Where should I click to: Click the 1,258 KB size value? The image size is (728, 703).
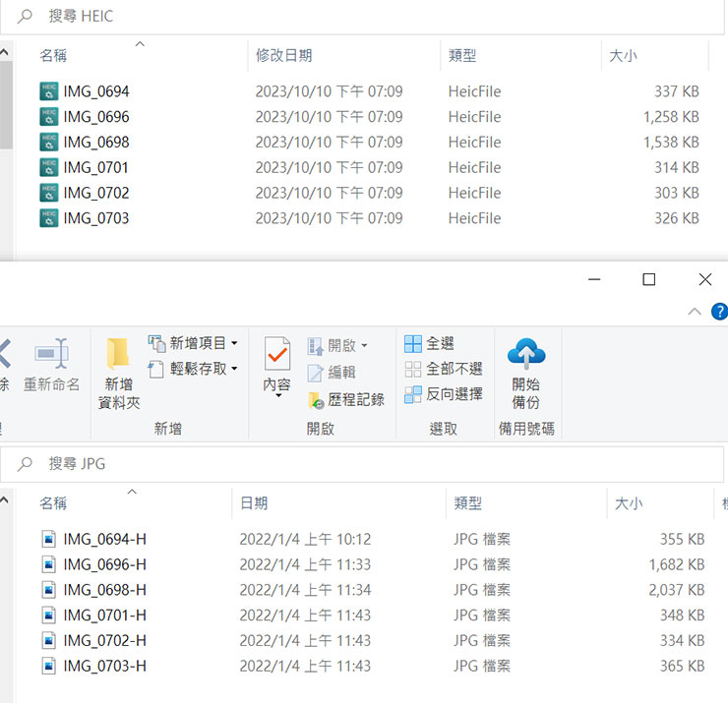click(671, 117)
